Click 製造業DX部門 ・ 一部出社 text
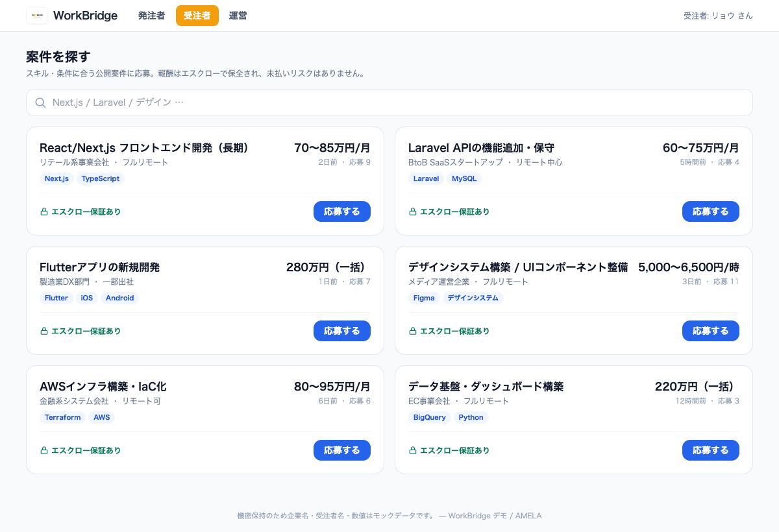The height and width of the screenshot is (532, 779). coord(86,282)
